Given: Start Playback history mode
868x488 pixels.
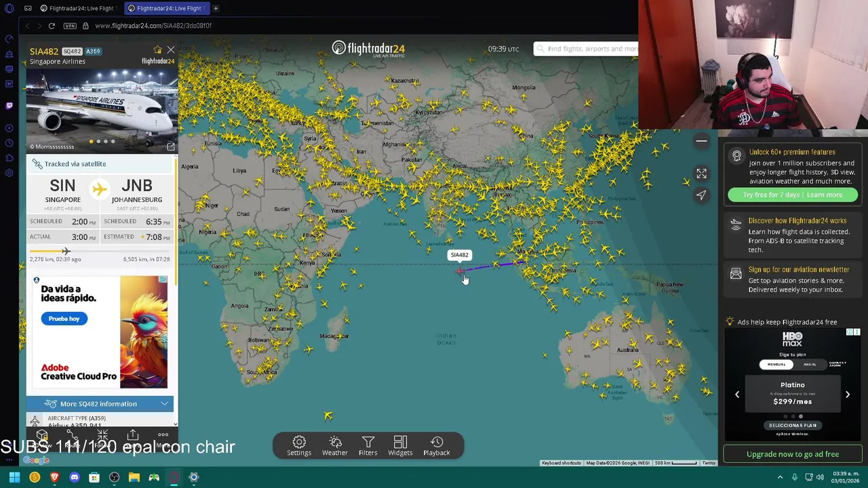Looking at the screenshot, I should click(437, 446).
